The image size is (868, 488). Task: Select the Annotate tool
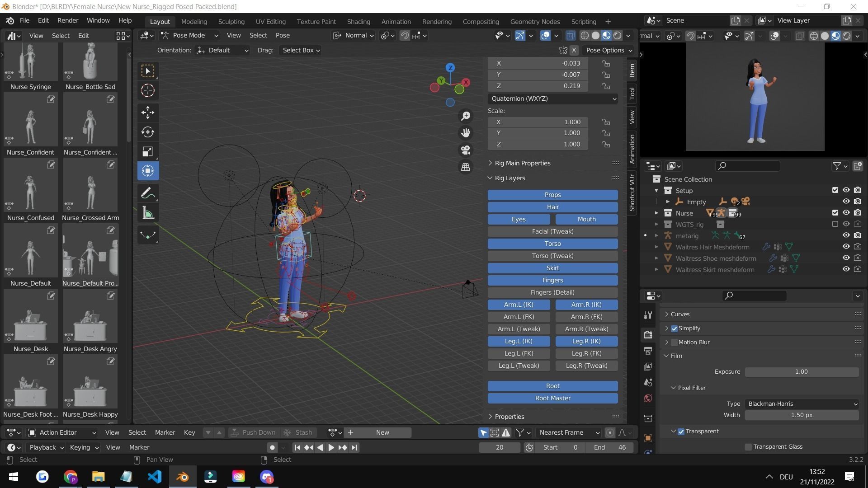(x=148, y=193)
